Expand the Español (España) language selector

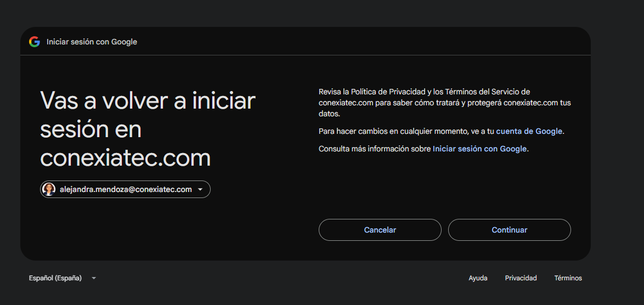coord(63,278)
